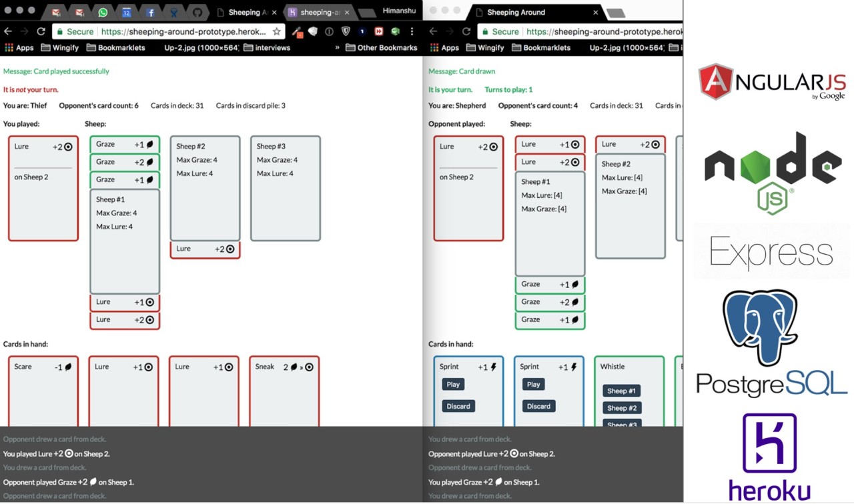The image size is (854, 504).
Task: Click the green extension icon beside menu
Action: pyautogui.click(x=395, y=31)
